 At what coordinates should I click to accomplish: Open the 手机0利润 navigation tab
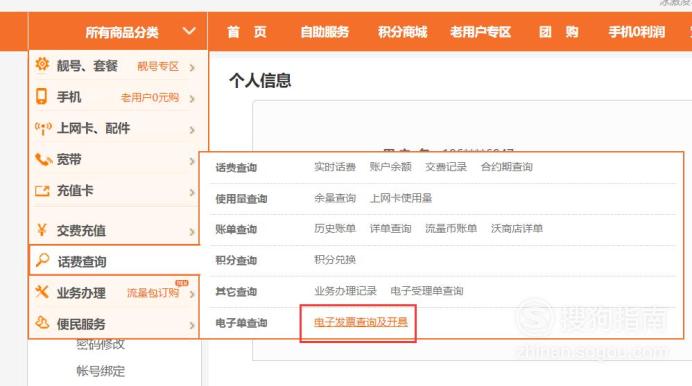tap(637, 32)
